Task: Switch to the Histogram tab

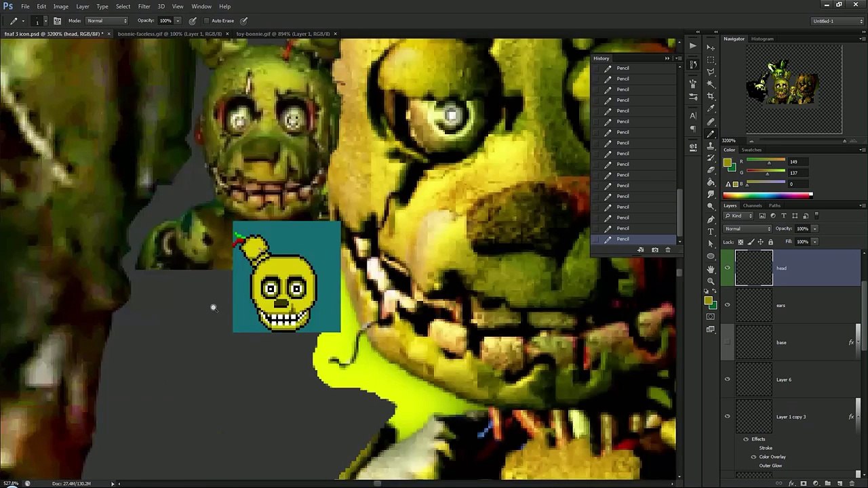Action: (762, 39)
